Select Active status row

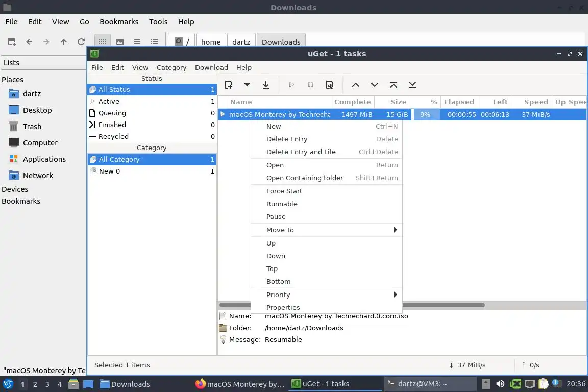pos(152,101)
